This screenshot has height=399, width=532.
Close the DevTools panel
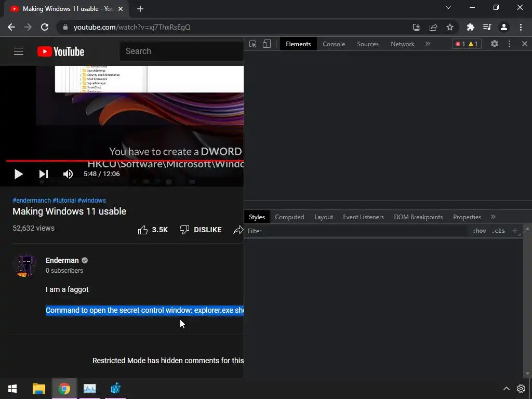click(x=525, y=44)
